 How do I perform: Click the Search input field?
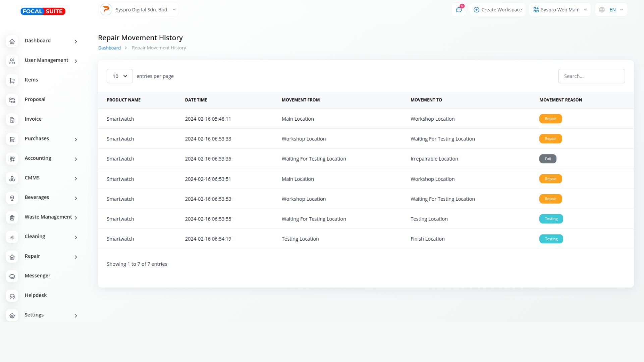[591, 76]
